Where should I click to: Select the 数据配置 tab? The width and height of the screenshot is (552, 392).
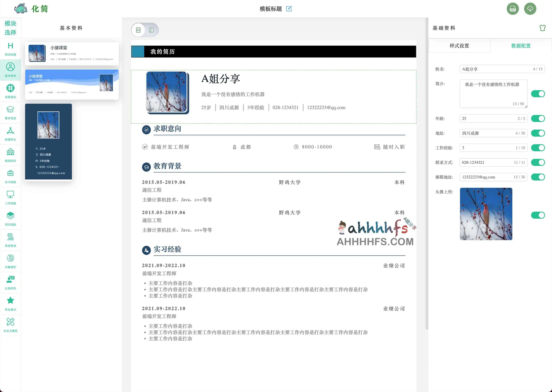(521, 46)
